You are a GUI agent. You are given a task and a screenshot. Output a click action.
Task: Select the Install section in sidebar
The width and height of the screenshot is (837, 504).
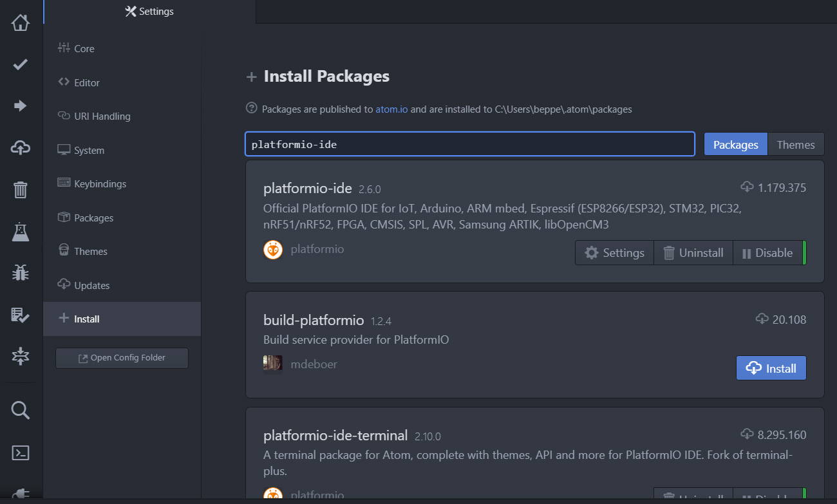[122, 319]
